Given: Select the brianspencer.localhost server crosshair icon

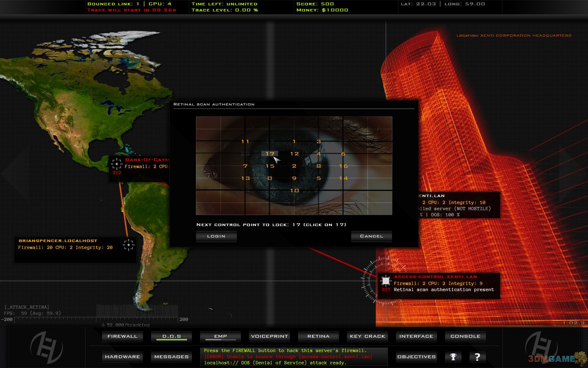Looking at the screenshot, I should 129,245.
